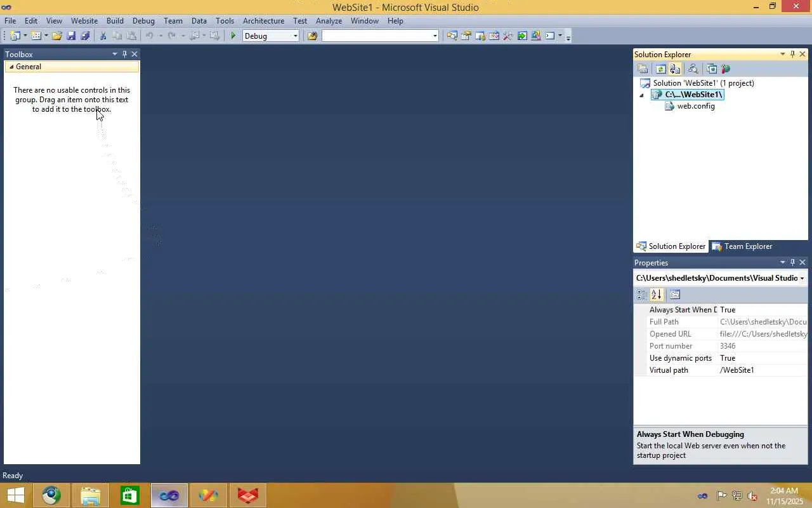This screenshot has width=812, height=508.
Task: Select the Always Start When Debugging property
Action: [721, 310]
